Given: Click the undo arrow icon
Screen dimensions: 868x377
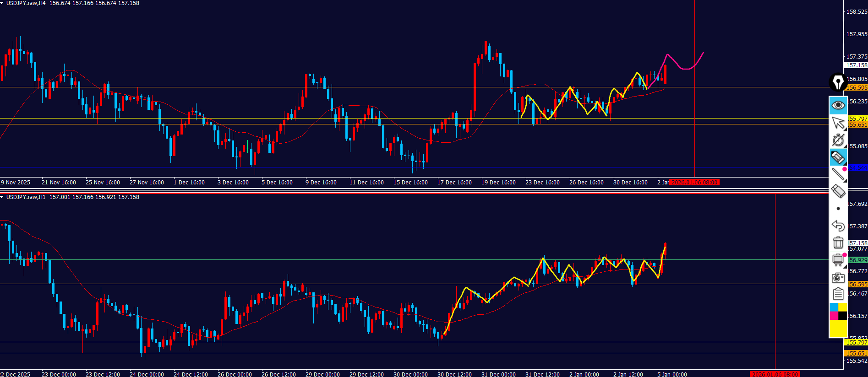Looking at the screenshot, I should coord(838,226).
